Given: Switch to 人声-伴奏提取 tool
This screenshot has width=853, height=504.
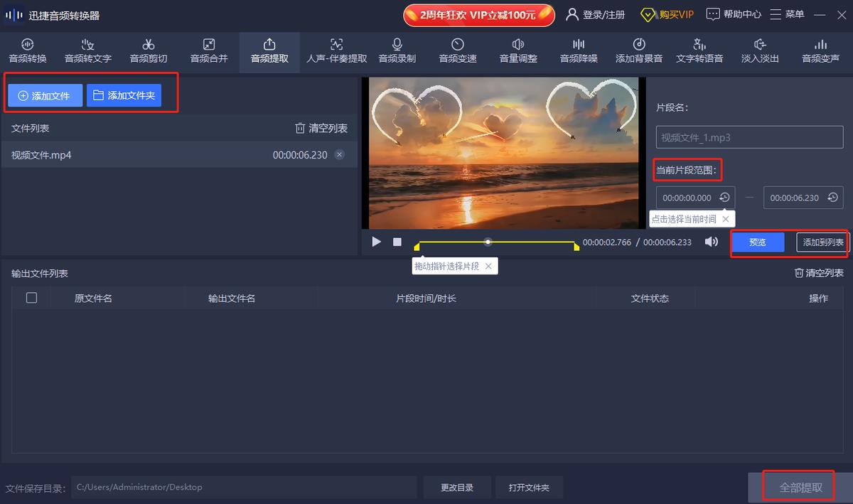Looking at the screenshot, I should [336, 50].
